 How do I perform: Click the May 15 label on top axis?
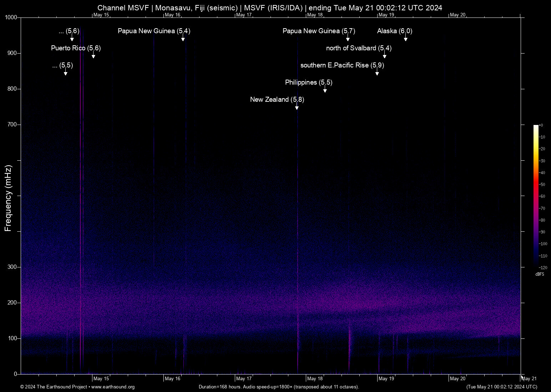(102, 15)
